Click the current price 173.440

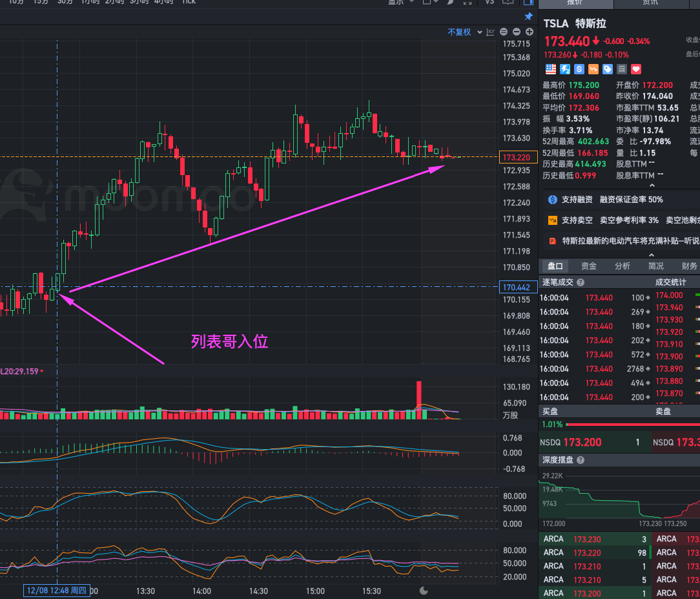tap(567, 41)
